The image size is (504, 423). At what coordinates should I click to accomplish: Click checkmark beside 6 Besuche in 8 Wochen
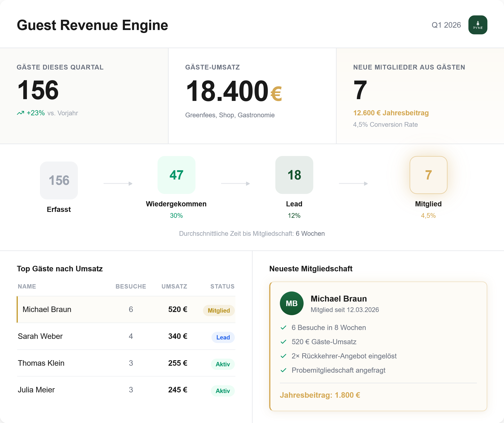pyautogui.click(x=283, y=328)
